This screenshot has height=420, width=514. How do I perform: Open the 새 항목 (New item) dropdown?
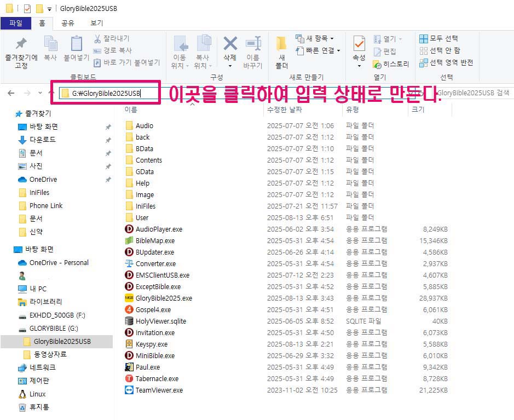315,38
